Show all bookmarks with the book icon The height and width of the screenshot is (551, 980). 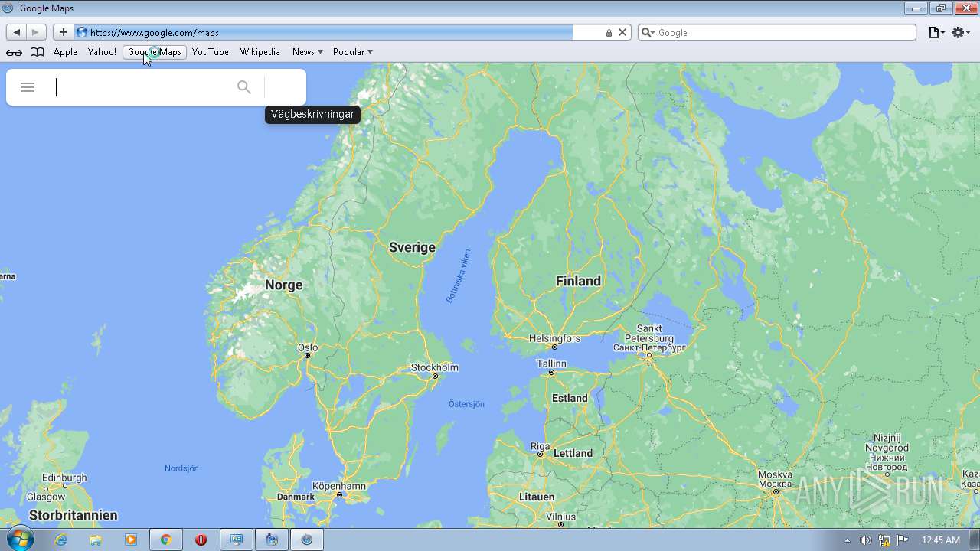point(37,52)
